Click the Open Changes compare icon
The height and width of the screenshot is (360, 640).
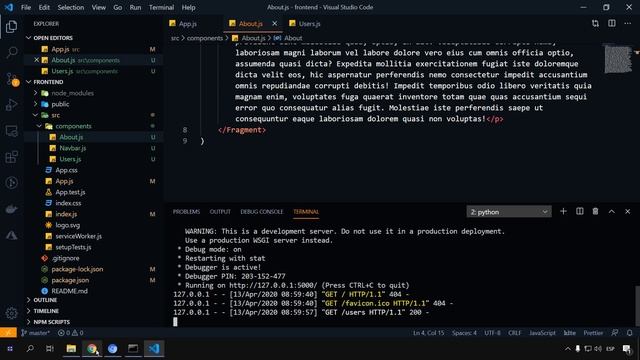pyautogui.click(x=595, y=24)
